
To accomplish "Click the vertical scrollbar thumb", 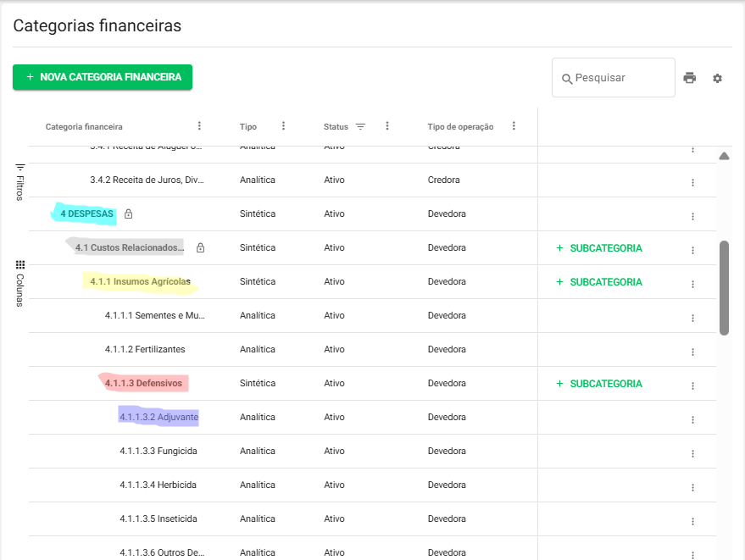I will tap(724, 288).
